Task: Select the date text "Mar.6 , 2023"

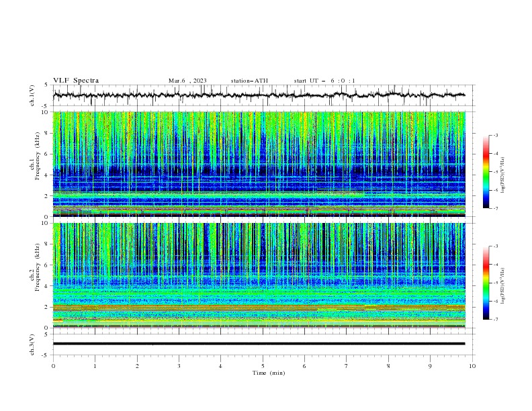Action: [x=187, y=81]
